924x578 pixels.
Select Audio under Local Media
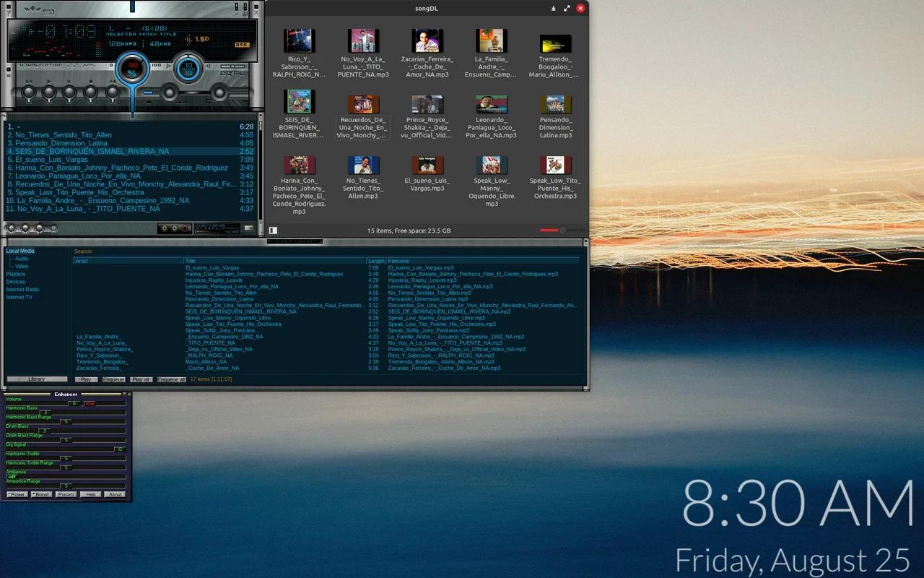coord(22,259)
